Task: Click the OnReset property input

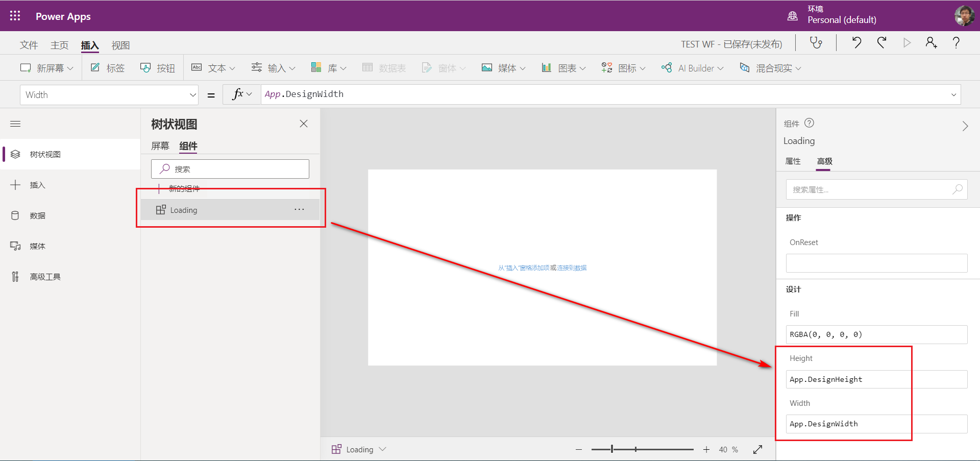Action: click(x=876, y=263)
